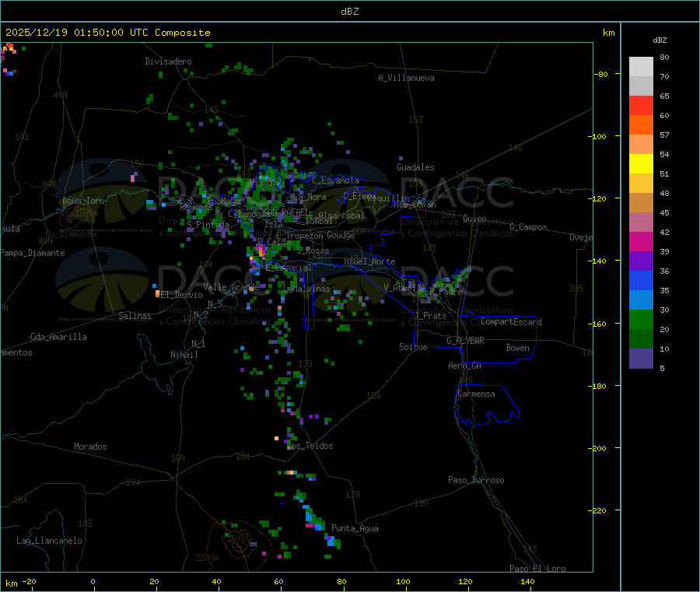Viewport: 700px width, 592px height.
Task: Click the Paso_Barroso label
Action: click(x=476, y=480)
